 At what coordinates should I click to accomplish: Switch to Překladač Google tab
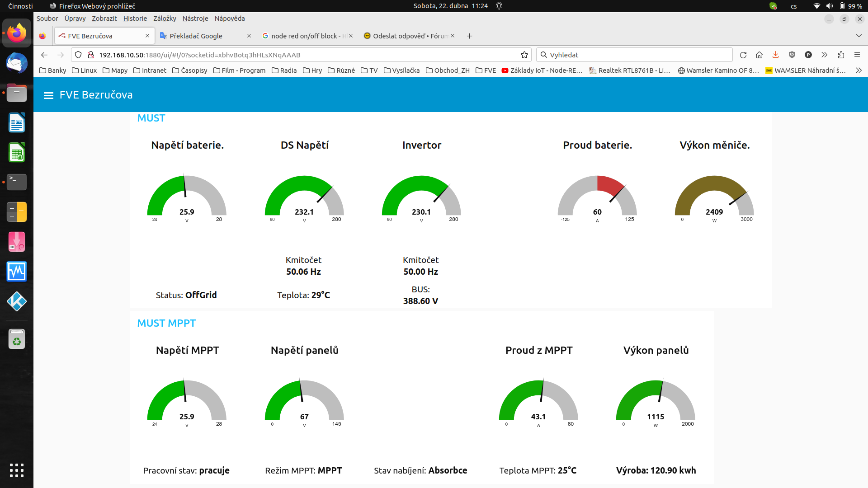click(196, 36)
